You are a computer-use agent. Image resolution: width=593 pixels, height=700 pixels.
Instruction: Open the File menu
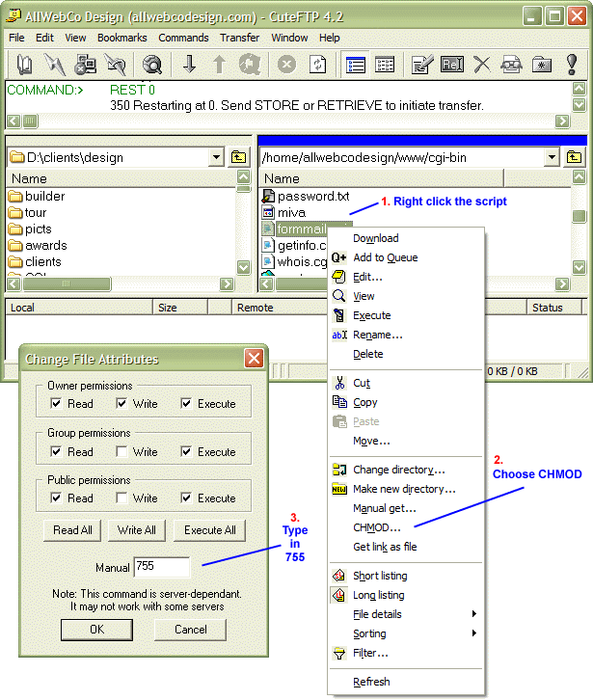tap(16, 38)
